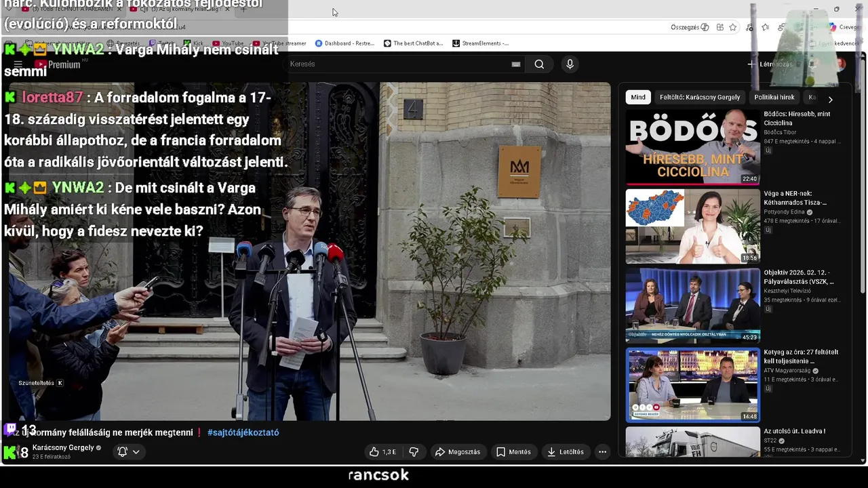
Task: Expand the subscription notification bell dropdown
Action: (129, 451)
